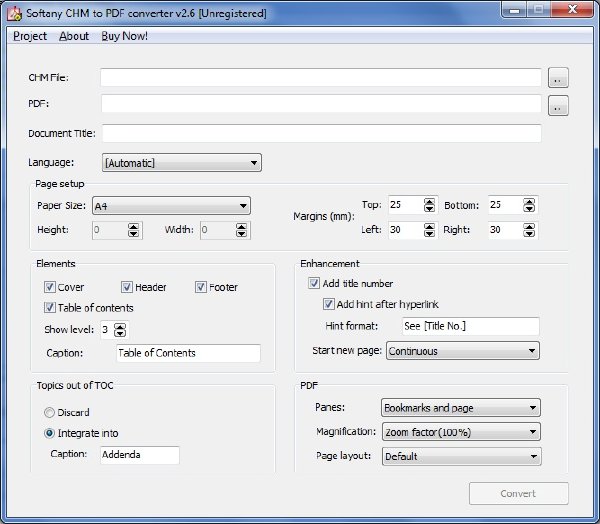Viewport: 600px width, 524px height.
Task: Decrease the page Width value
Action: (241, 233)
